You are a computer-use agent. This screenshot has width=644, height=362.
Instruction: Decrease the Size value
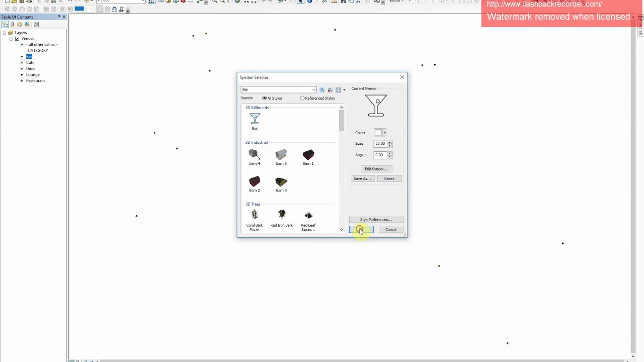pyautogui.click(x=389, y=145)
